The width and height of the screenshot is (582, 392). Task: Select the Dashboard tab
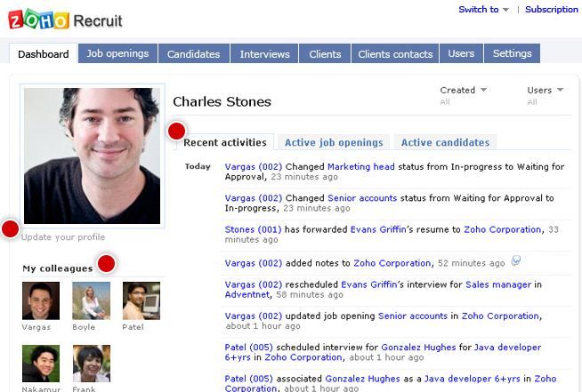click(44, 54)
